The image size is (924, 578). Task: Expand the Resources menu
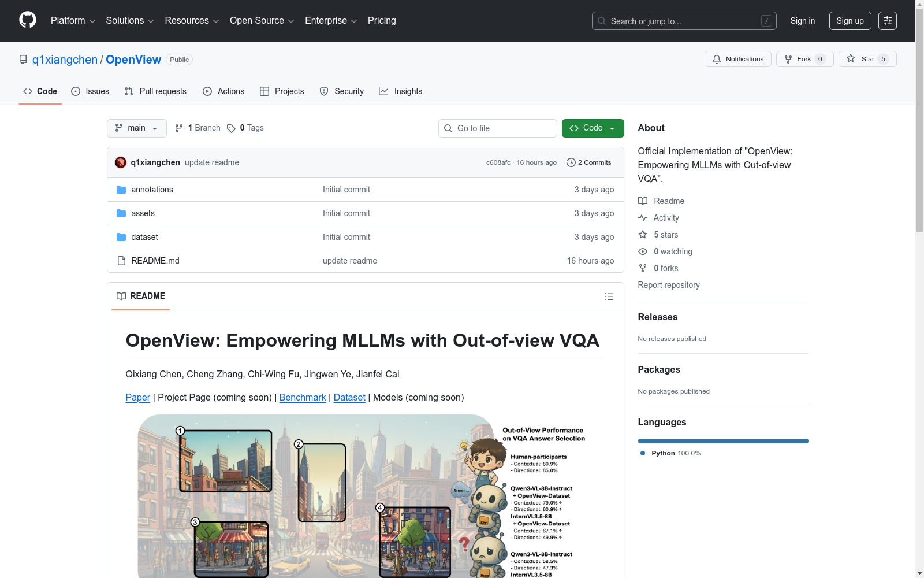(x=192, y=20)
